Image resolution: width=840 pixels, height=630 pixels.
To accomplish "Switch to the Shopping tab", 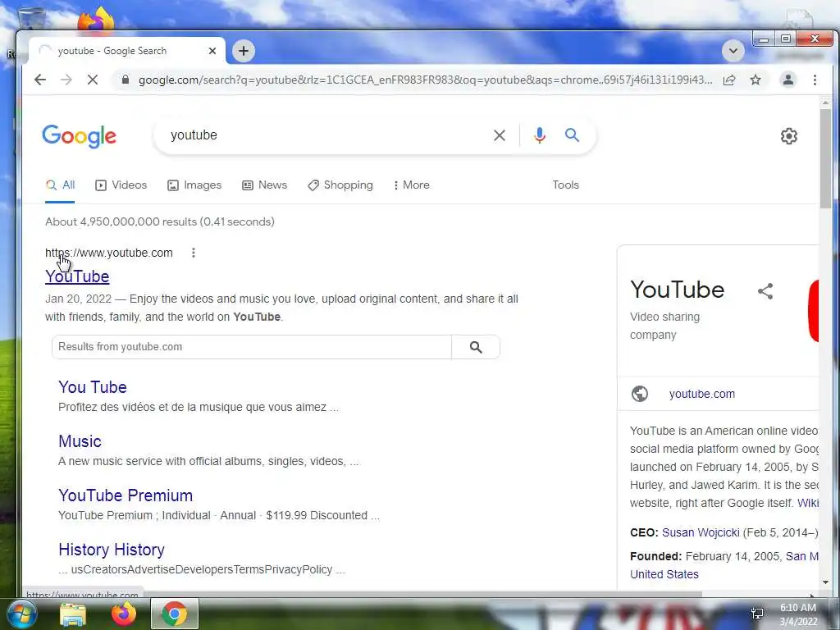I will (x=340, y=185).
